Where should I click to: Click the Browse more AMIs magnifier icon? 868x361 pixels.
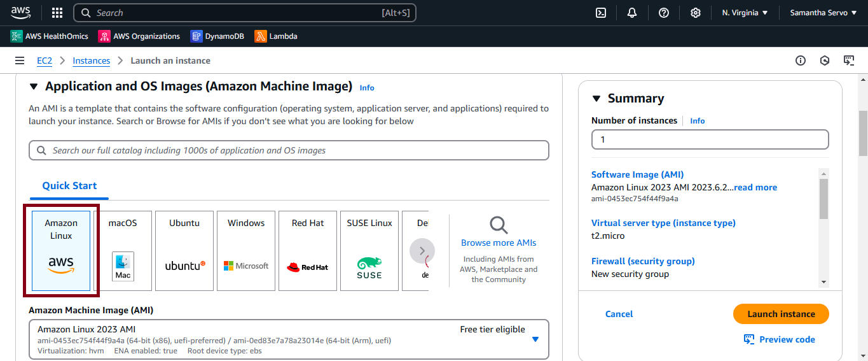pyautogui.click(x=499, y=225)
